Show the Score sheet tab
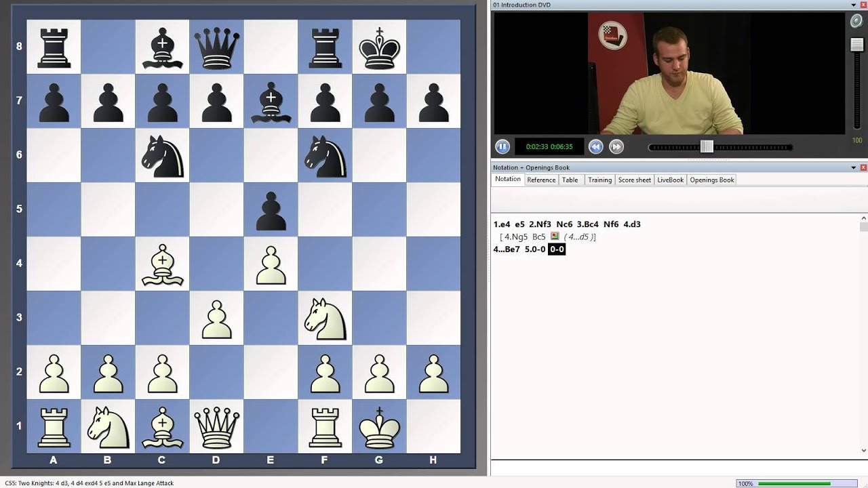The height and width of the screenshot is (488, 868). 635,180
